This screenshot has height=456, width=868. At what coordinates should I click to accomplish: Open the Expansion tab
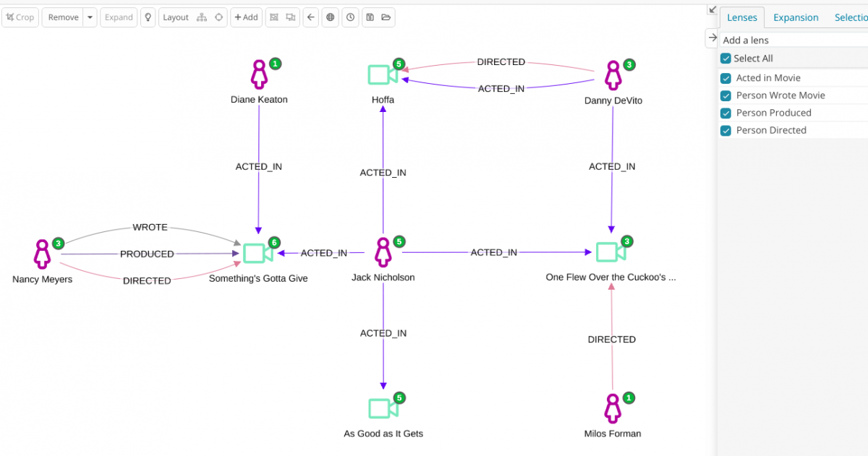pos(796,17)
